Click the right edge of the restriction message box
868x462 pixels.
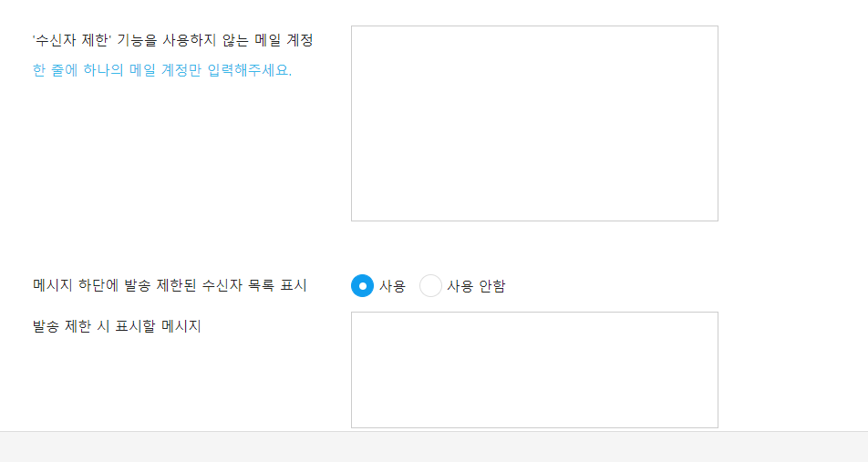point(717,369)
